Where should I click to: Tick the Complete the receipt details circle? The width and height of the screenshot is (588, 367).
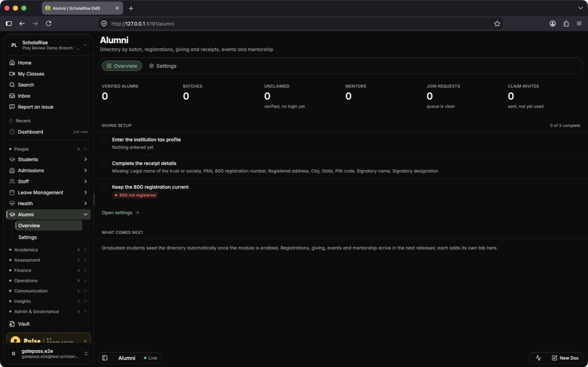(105, 163)
